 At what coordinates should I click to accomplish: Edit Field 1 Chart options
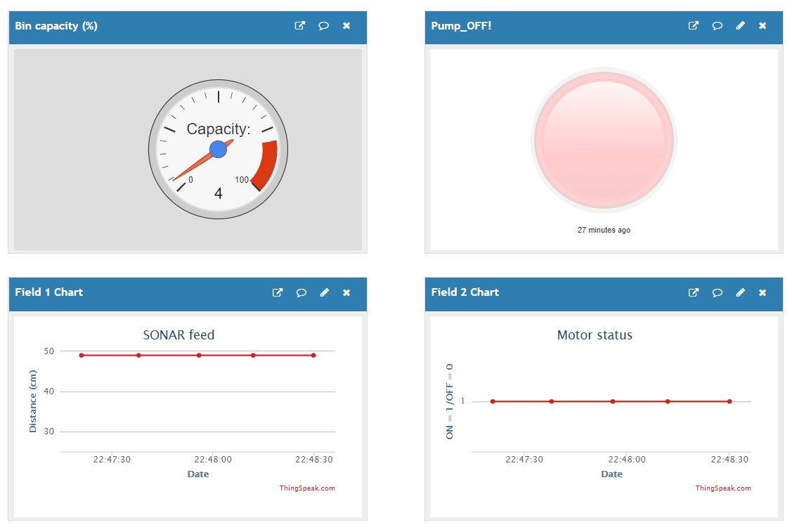(x=324, y=292)
